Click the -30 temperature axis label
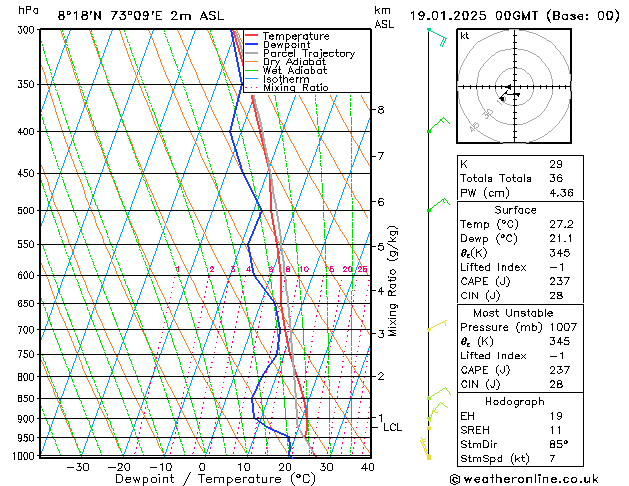This screenshot has height=486, width=629. pos(77,467)
